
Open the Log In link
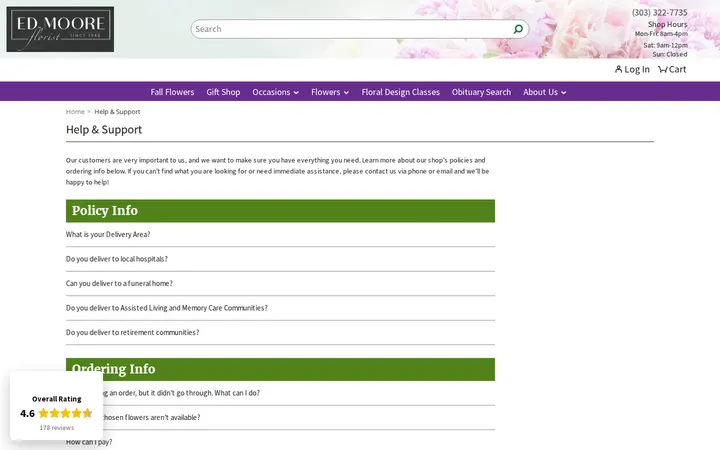coord(637,69)
